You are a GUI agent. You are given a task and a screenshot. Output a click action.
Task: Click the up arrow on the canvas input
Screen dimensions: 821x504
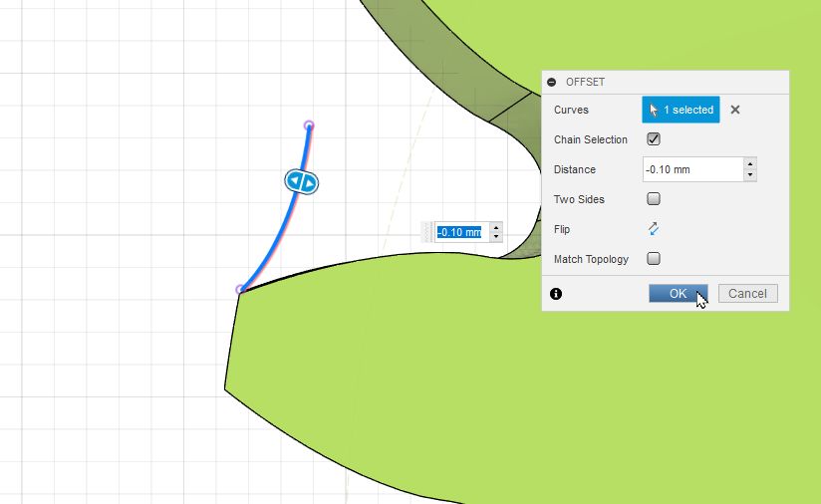[x=495, y=227]
